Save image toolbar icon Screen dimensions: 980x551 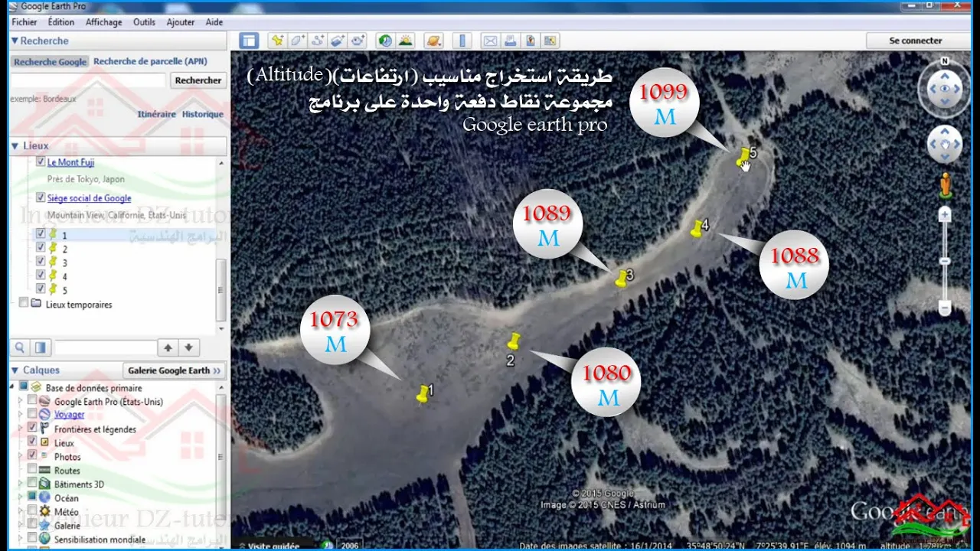click(530, 41)
